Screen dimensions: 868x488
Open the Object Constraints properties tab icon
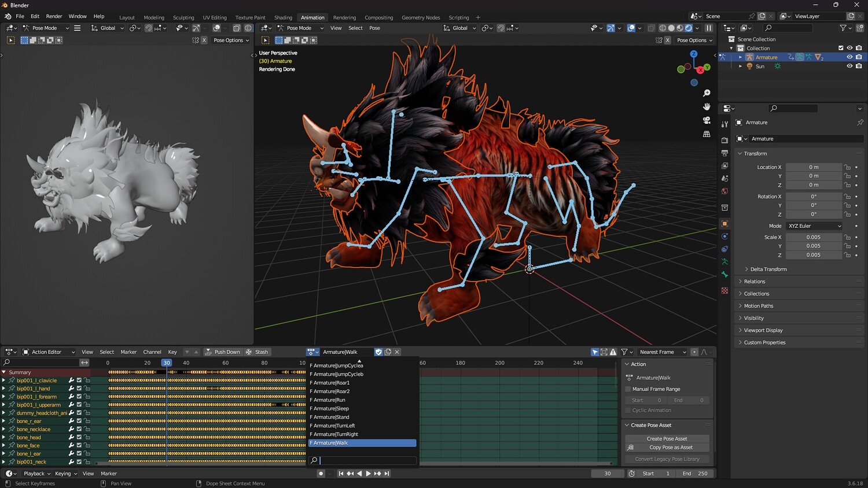pyautogui.click(x=724, y=249)
